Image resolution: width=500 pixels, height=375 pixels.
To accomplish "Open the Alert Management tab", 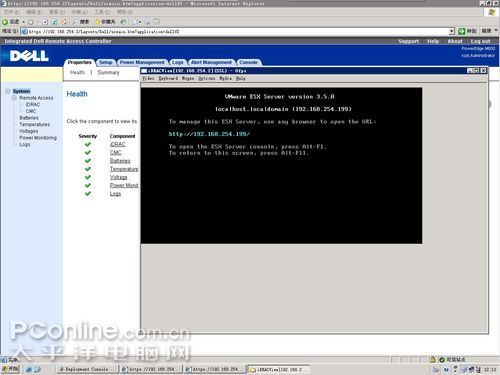I will click(x=211, y=62).
